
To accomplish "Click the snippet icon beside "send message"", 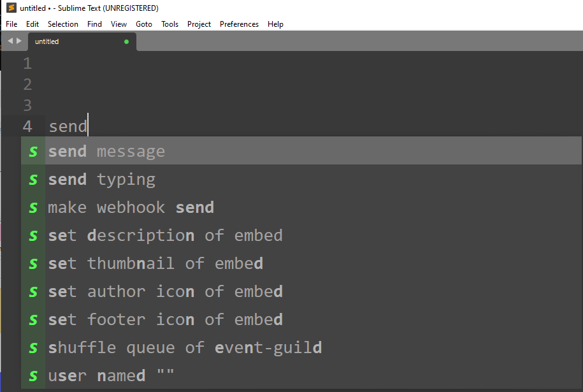I will [33, 151].
